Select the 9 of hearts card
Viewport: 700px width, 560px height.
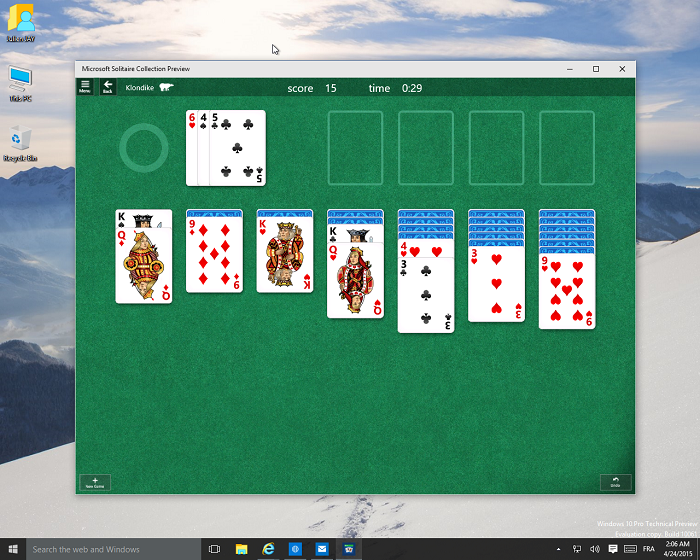[x=567, y=291]
